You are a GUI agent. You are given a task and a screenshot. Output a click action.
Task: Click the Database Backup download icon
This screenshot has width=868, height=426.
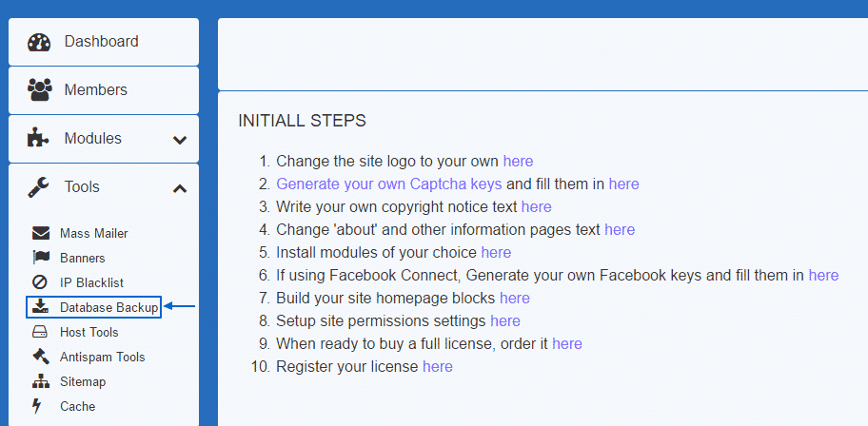point(40,307)
